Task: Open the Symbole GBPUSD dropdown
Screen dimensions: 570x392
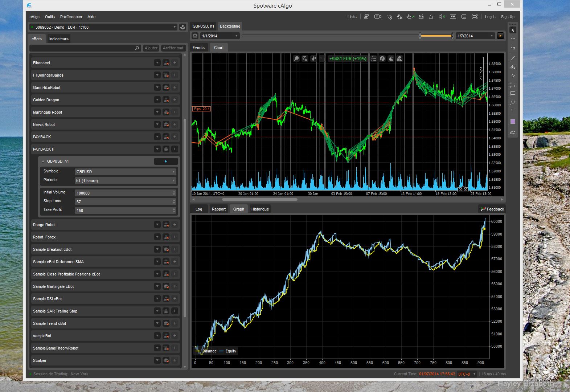Action: (126, 172)
